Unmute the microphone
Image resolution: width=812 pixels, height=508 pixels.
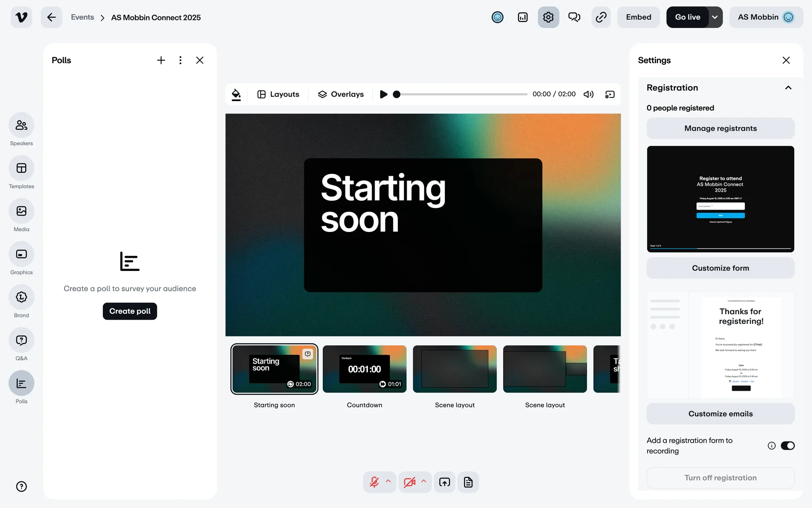point(374,482)
